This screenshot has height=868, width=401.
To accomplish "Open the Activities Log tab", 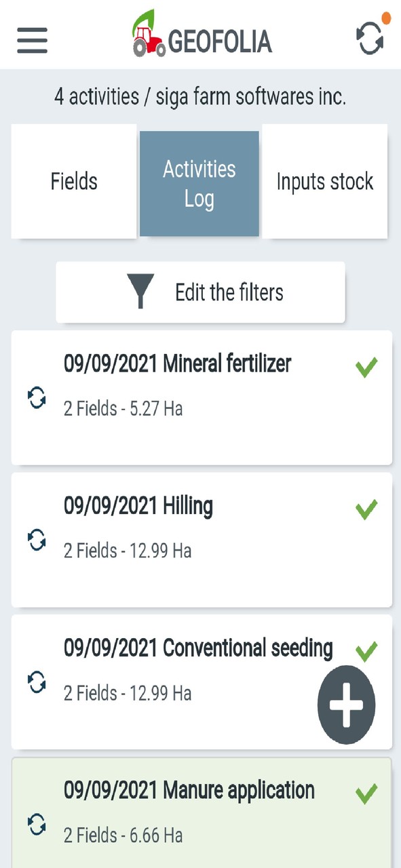I will pos(199,182).
